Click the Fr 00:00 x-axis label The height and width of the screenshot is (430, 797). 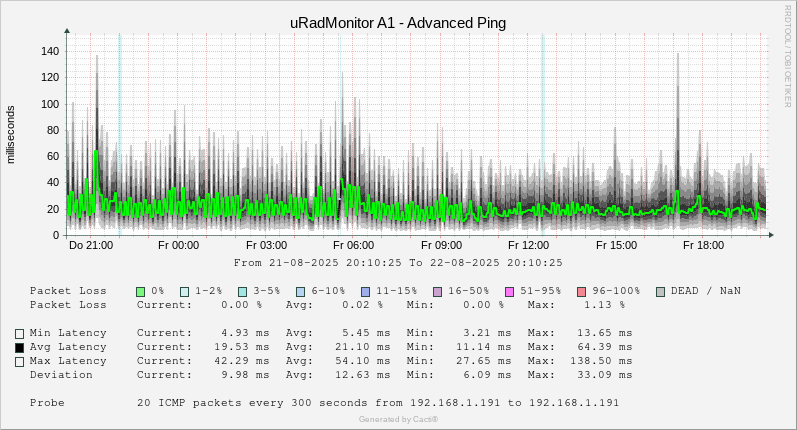click(178, 245)
